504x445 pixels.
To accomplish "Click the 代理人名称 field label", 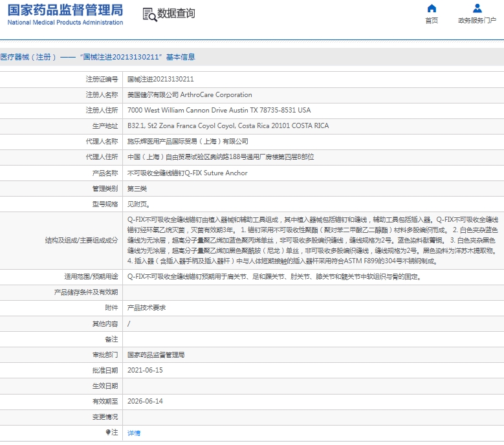I will [102, 142].
